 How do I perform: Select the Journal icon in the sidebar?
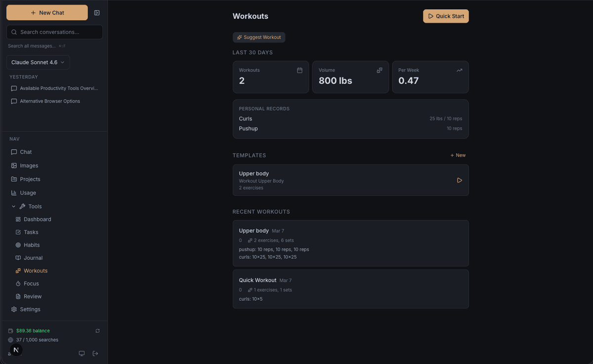tap(18, 257)
